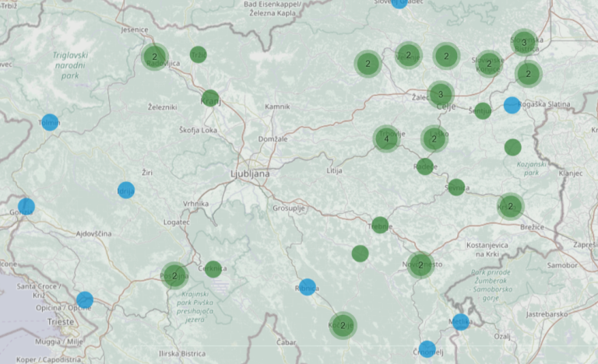Open the blue marker at Črnomelj

(427, 349)
